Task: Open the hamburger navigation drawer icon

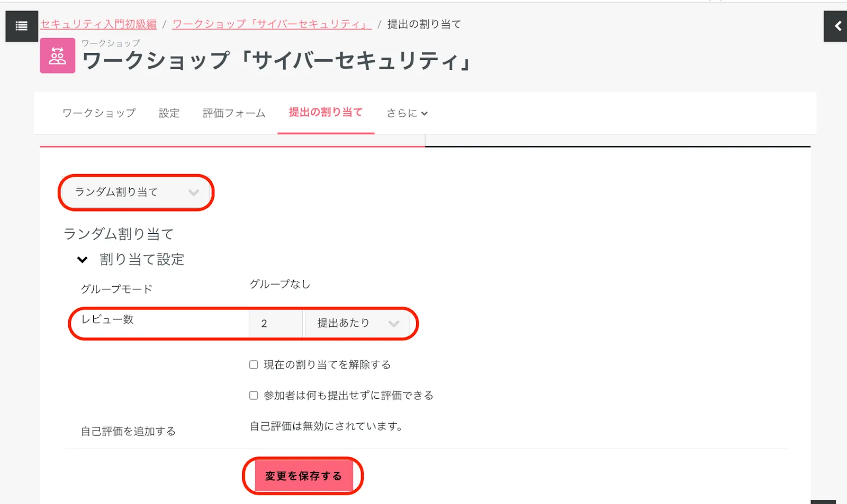Action: tap(22, 26)
